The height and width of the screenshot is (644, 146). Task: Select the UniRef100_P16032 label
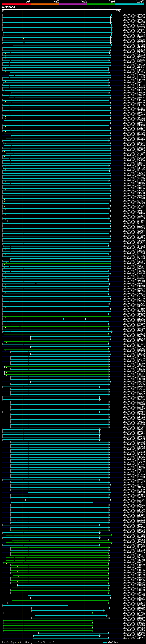point(134,118)
